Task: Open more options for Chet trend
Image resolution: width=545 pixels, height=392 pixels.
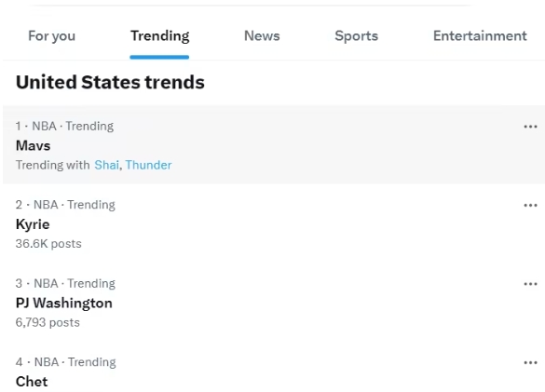Action: tap(530, 363)
